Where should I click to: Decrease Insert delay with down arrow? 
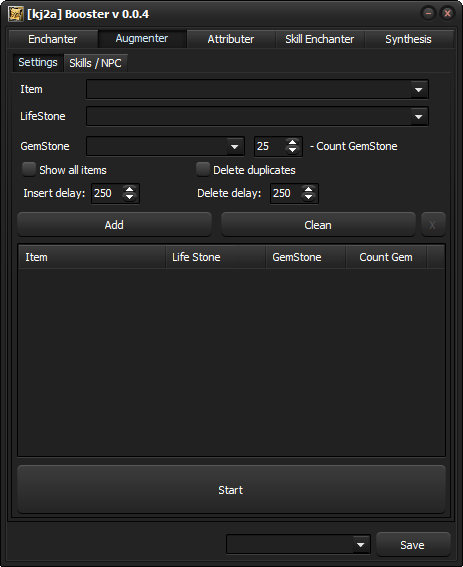pyautogui.click(x=129, y=197)
